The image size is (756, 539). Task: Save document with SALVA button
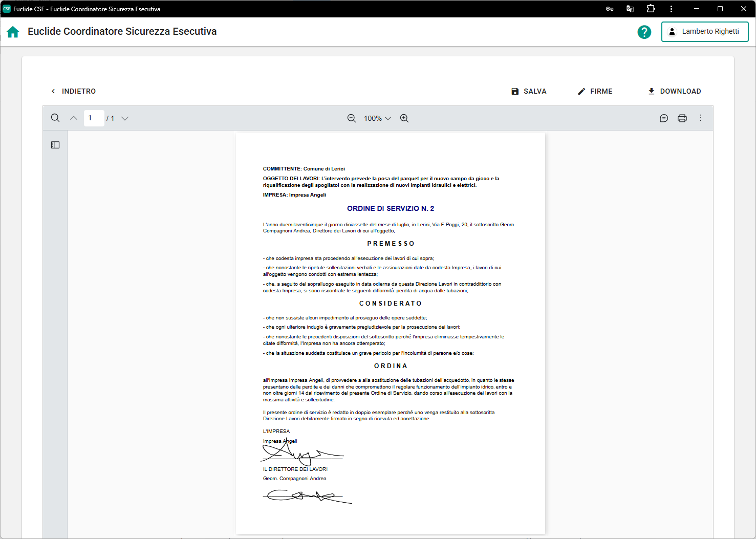(529, 91)
